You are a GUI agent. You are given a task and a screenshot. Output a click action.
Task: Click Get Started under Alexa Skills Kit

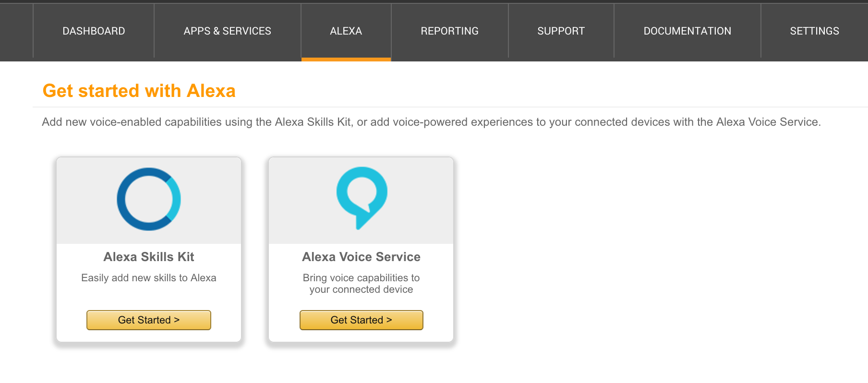tap(149, 320)
